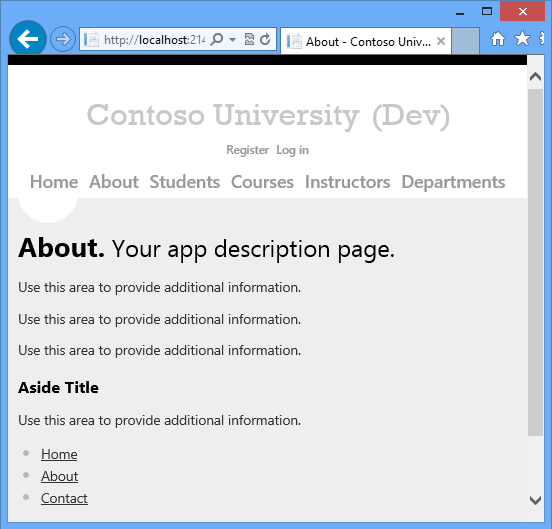The height and width of the screenshot is (529, 552).
Task: Open the address bar dropdown arrow
Action: coord(232,39)
